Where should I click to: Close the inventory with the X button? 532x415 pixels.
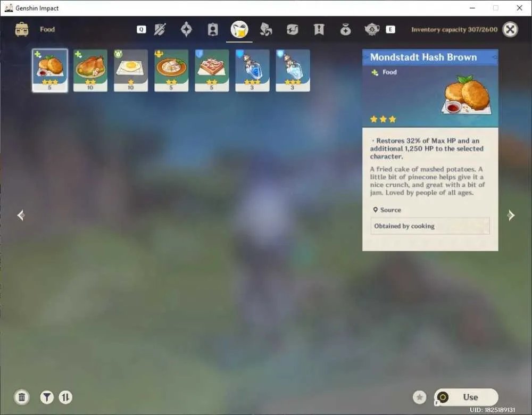point(510,29)
